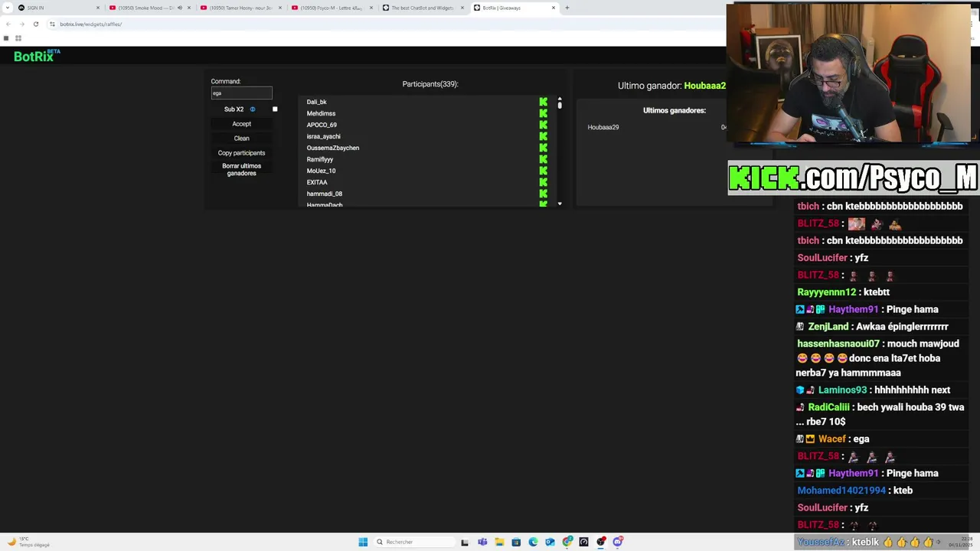Click the Kick icon next to APOCO_69
The image size is (980, 551).
point(544,125)
